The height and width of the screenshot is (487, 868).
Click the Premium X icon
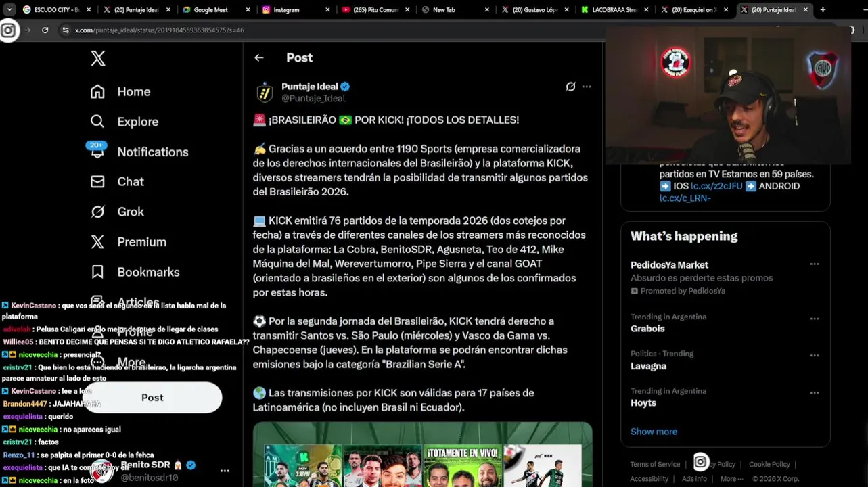point(97,241)
